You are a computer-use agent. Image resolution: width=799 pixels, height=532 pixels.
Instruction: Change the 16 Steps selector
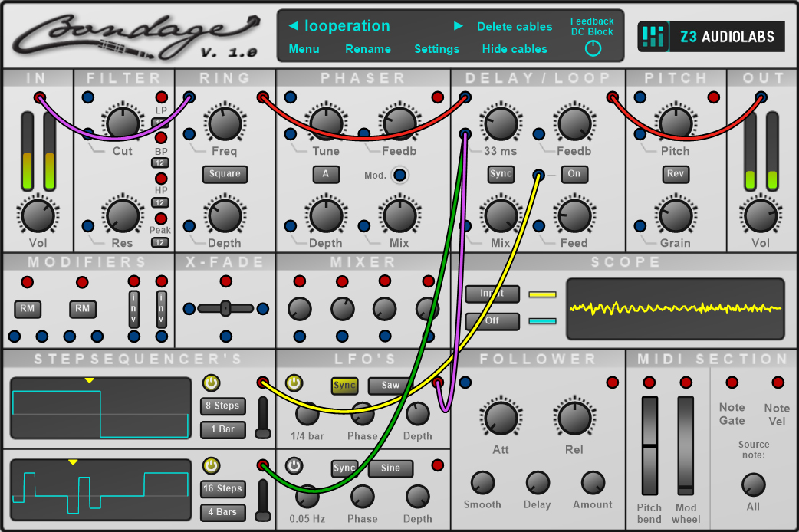click(x=222, y=488)
